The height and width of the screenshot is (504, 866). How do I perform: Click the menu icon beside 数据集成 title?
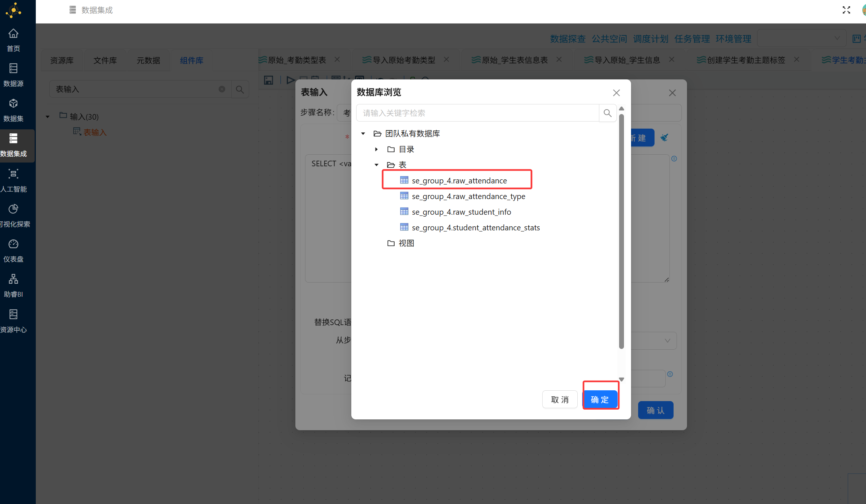click(73, 10)
